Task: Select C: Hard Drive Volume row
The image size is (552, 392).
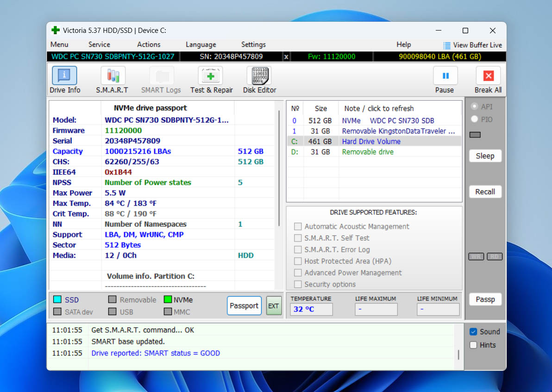Action: [x=374, y=142]
